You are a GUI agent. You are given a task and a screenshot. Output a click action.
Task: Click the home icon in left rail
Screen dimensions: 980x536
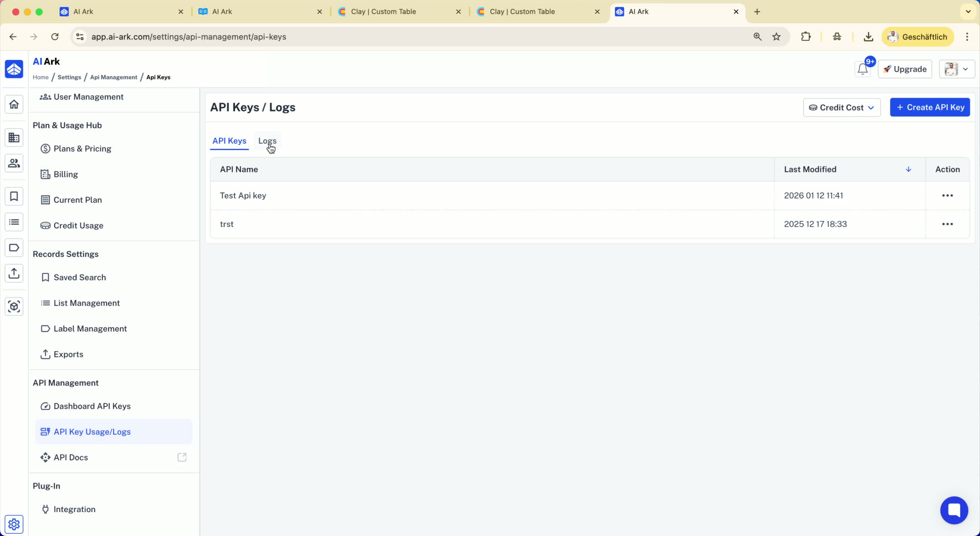tap(14, 104)
